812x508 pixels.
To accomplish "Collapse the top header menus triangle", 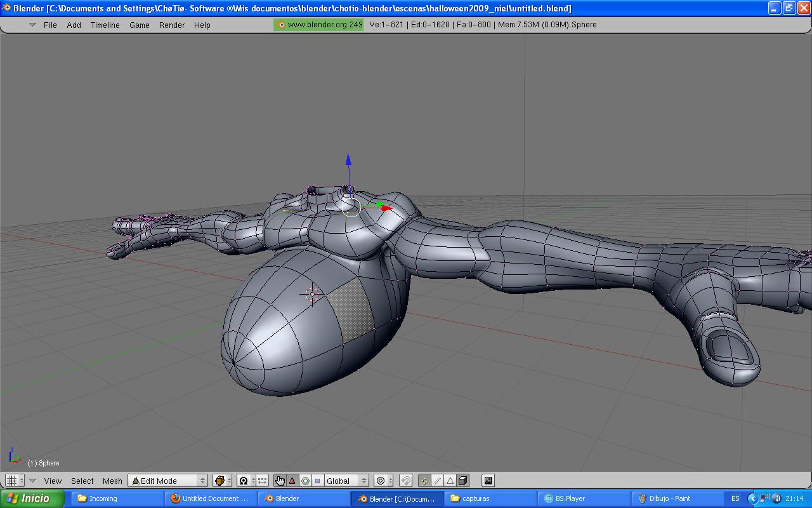I will [32, 25].
